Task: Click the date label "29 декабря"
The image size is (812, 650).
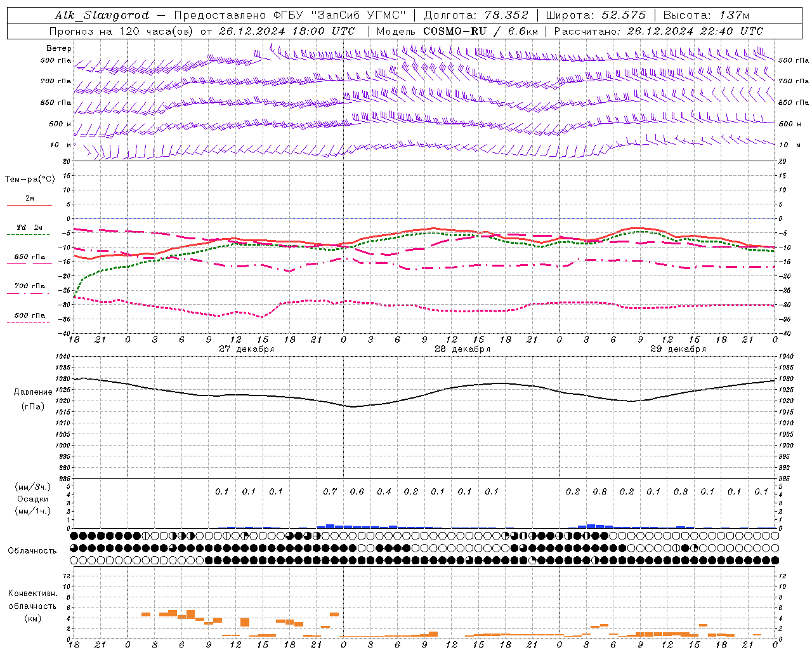Action: click(x=678, y=349)
